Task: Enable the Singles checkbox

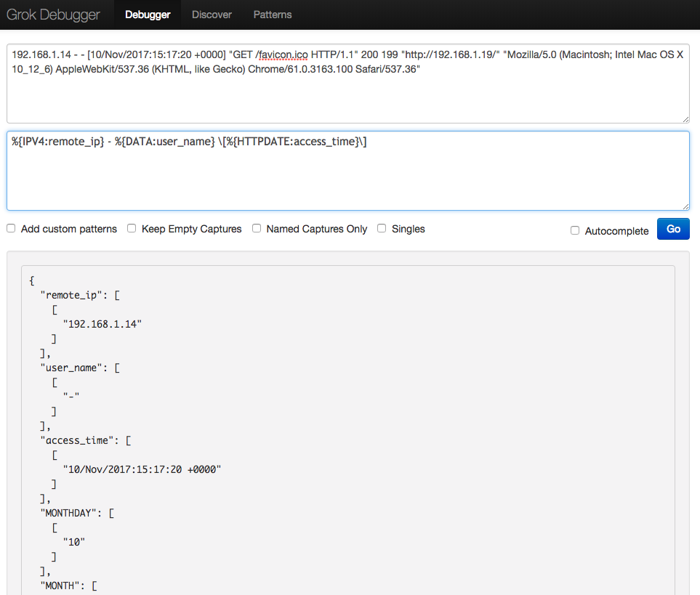Action: click(382, 228)
